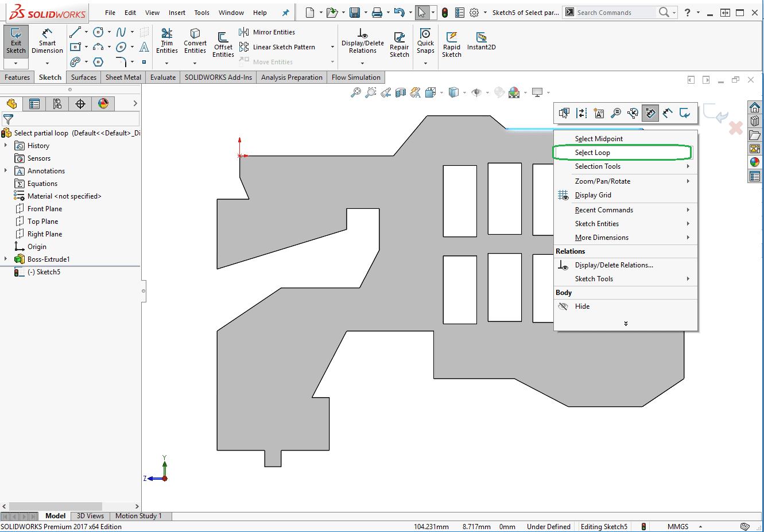Expand the History tree node

6,146
